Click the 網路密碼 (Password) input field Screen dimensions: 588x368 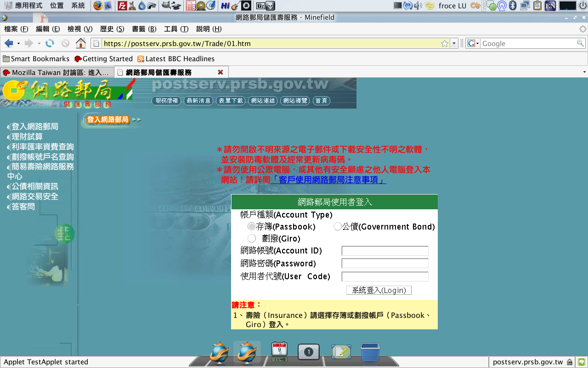point(385,264)
